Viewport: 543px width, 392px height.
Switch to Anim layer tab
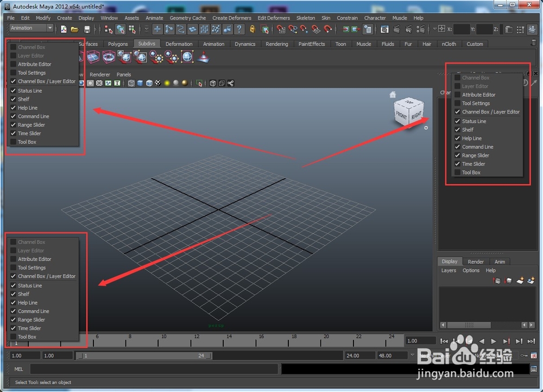click(500, 262)
